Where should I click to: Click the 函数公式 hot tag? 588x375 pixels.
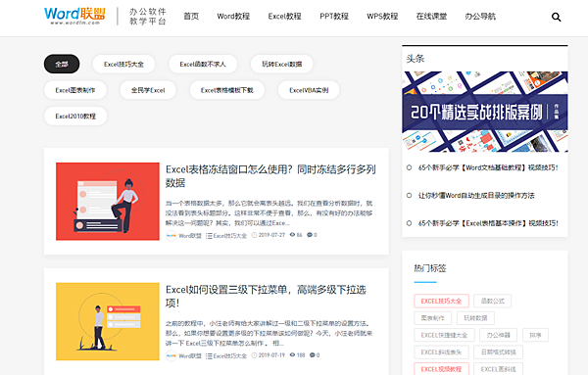click(x=492, y=301)
